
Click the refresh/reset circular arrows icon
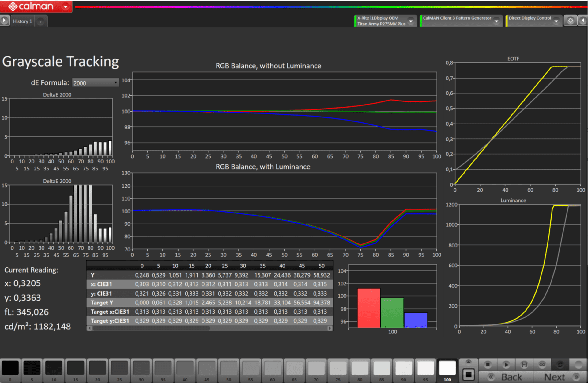560,365
